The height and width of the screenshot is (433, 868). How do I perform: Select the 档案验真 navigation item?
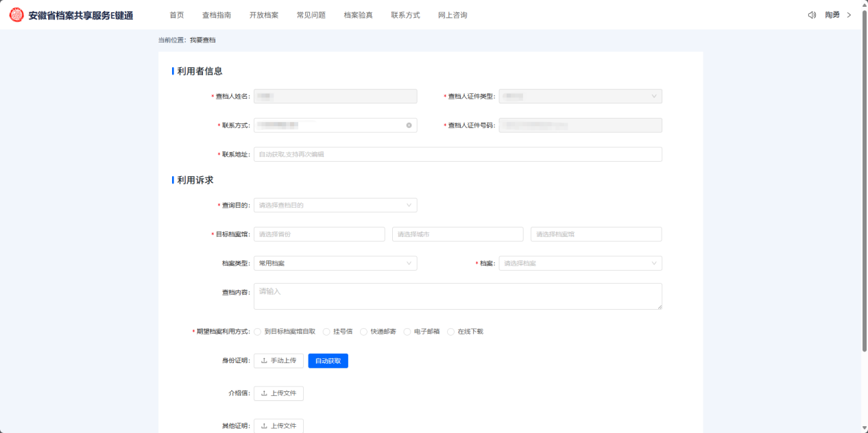click(359, 15)
